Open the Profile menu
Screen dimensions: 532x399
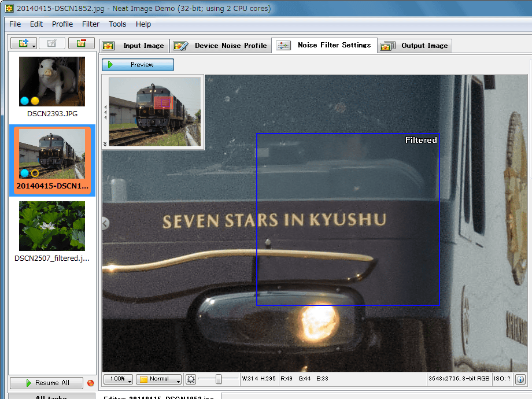[x=62, y=24]
